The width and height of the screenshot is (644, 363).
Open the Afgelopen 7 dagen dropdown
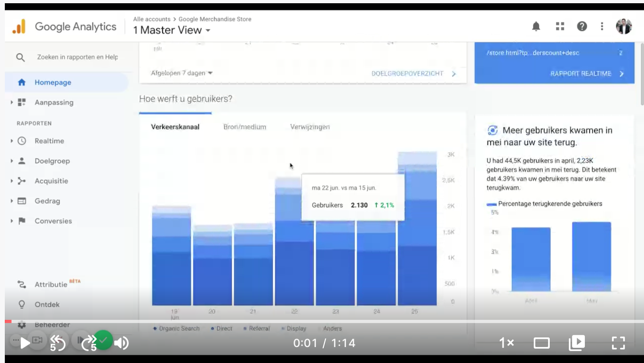click(182, 73)
